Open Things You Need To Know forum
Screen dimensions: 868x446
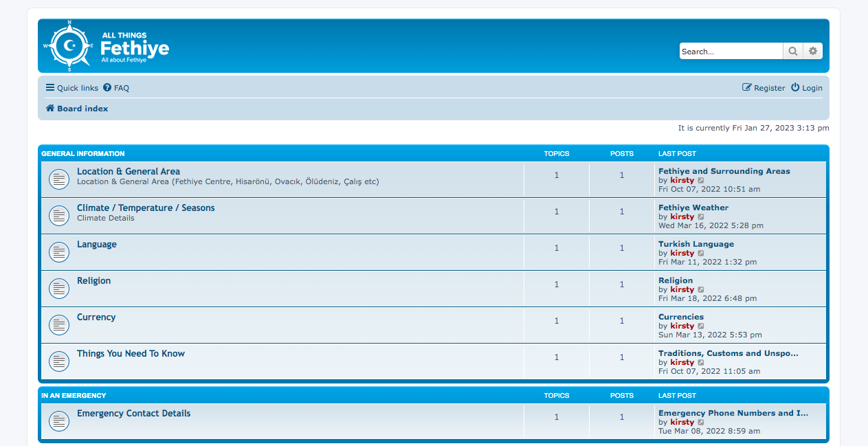131,354
